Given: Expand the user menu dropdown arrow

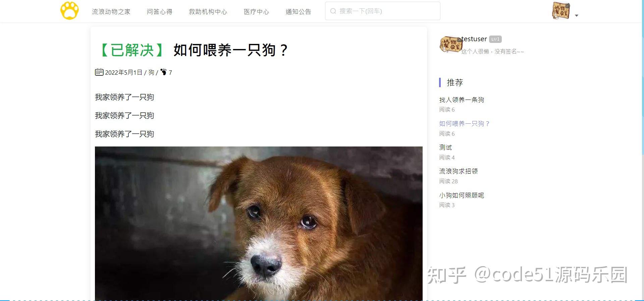Looking at the screenshot, I should coord(577,15).
